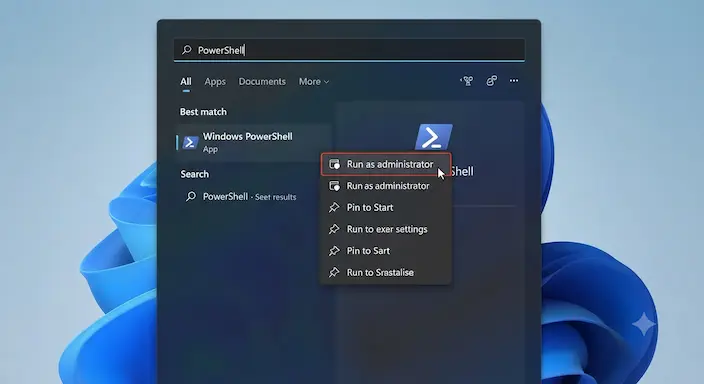
Task: Click pin icon next to Run to Srastalise
Action: tap(334, 272)
